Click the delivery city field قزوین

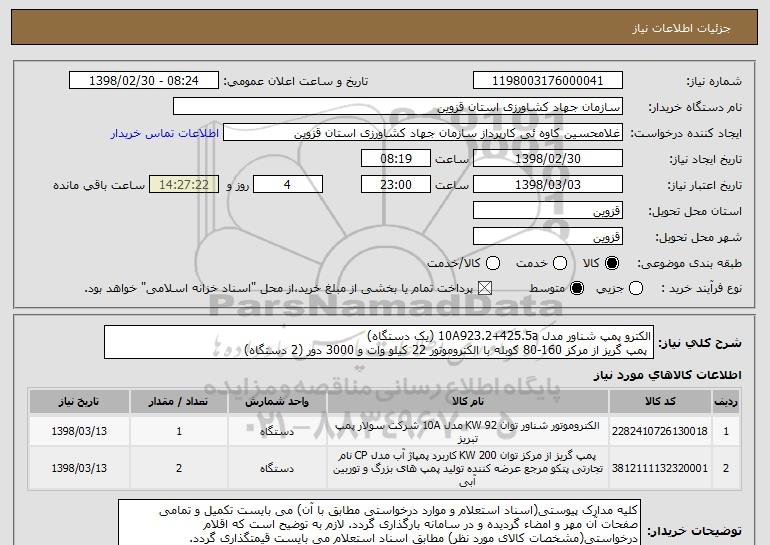point(548,237)
